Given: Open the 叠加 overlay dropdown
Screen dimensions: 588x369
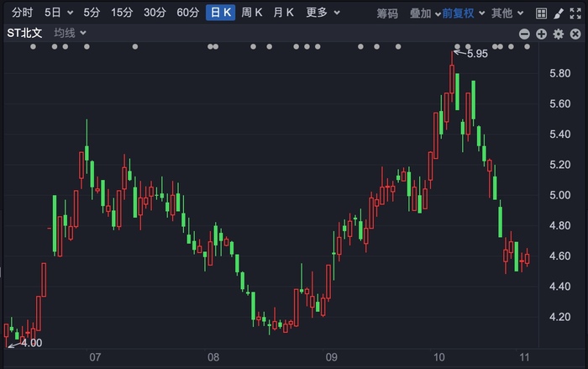Looking at the screenshot, I should [x=425, y=13].
